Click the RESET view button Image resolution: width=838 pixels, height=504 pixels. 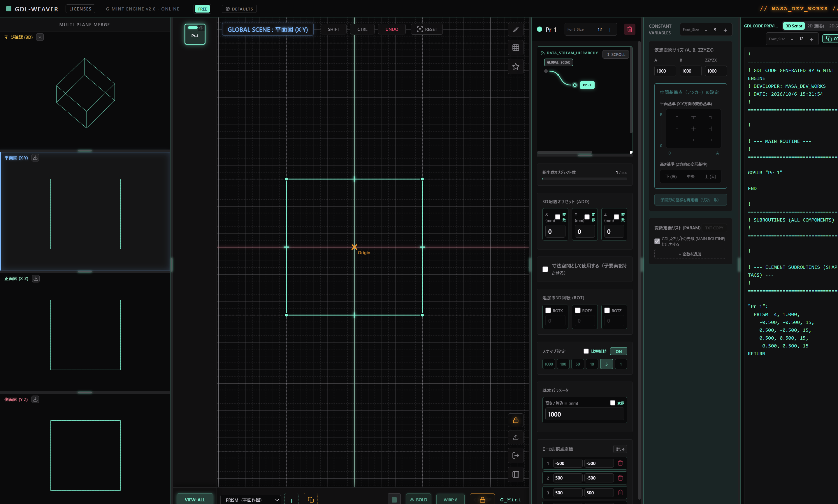coord(427,29)
